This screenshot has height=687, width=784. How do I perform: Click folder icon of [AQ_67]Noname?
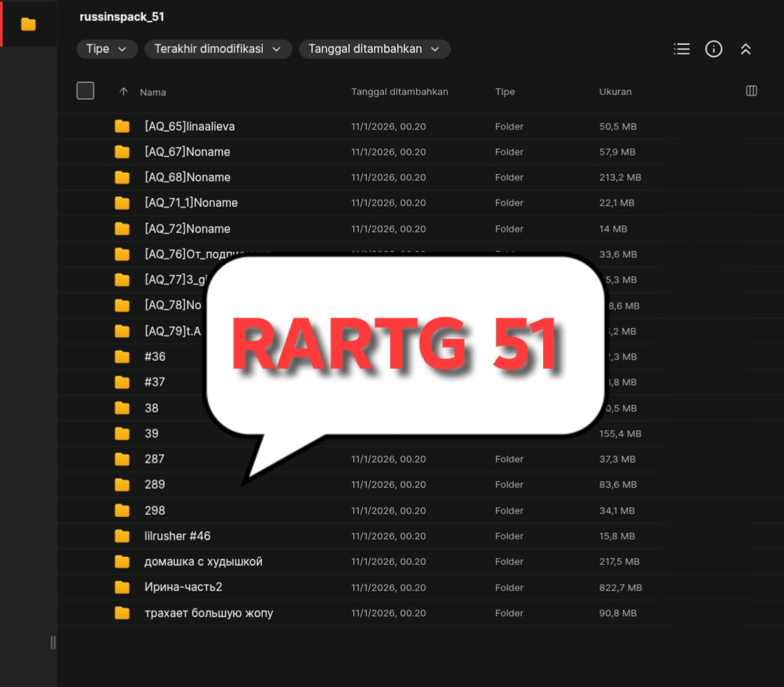tap(122, 152)
